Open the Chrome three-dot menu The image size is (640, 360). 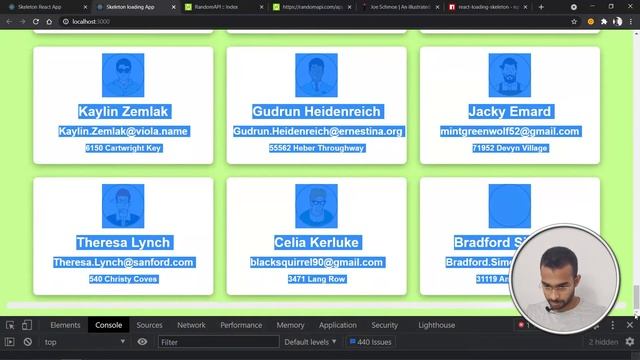631,22
